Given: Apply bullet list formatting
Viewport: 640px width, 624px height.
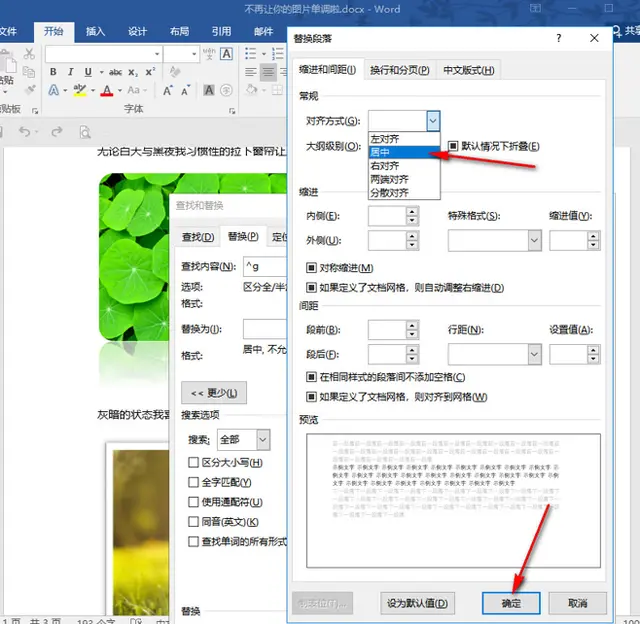Looking at the screenshot, I should pos(251,53).
